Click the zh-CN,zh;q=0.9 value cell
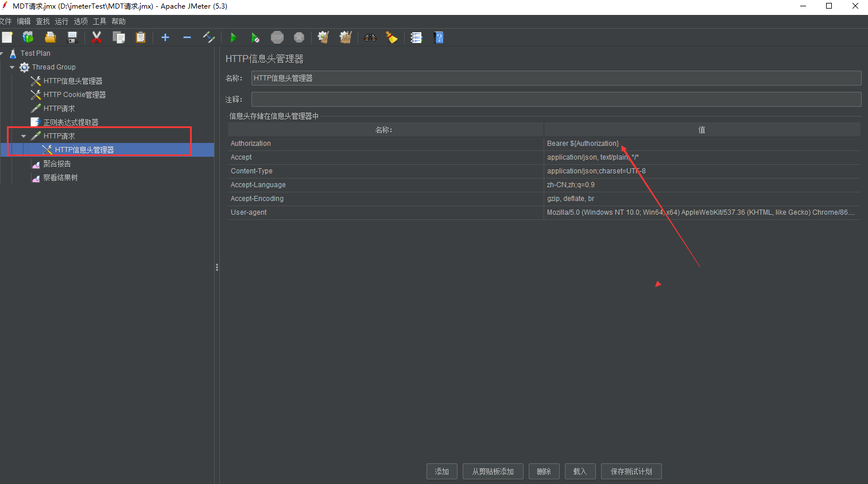868x484 pixels. coord(702,185)
